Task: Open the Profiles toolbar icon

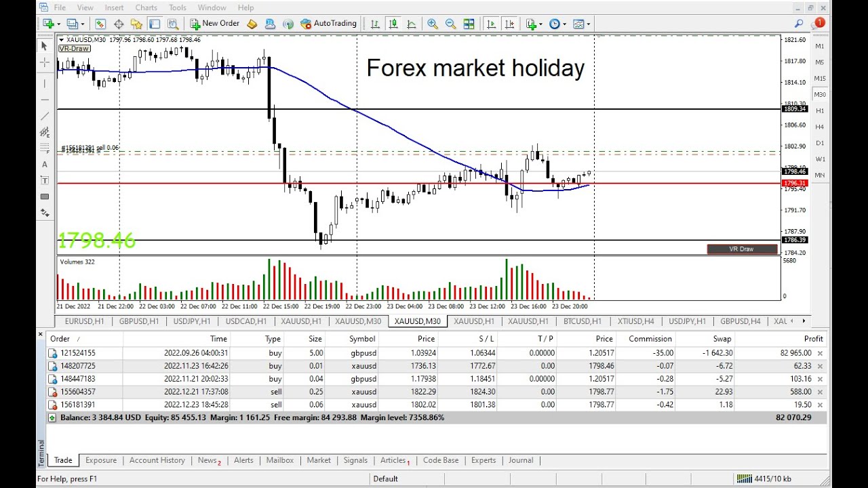Action: (x=73, y=24)
